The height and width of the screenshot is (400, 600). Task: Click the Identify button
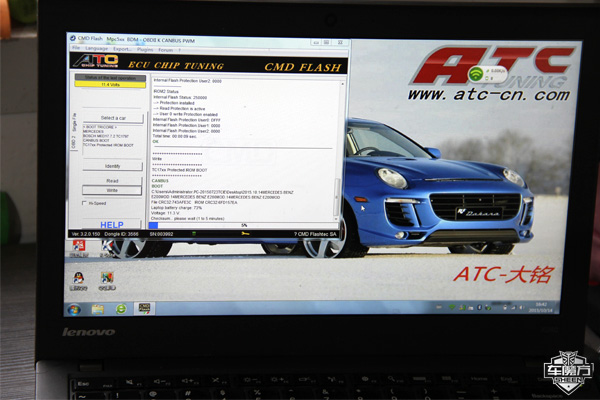pyautogui.click(x=112, y=166)
